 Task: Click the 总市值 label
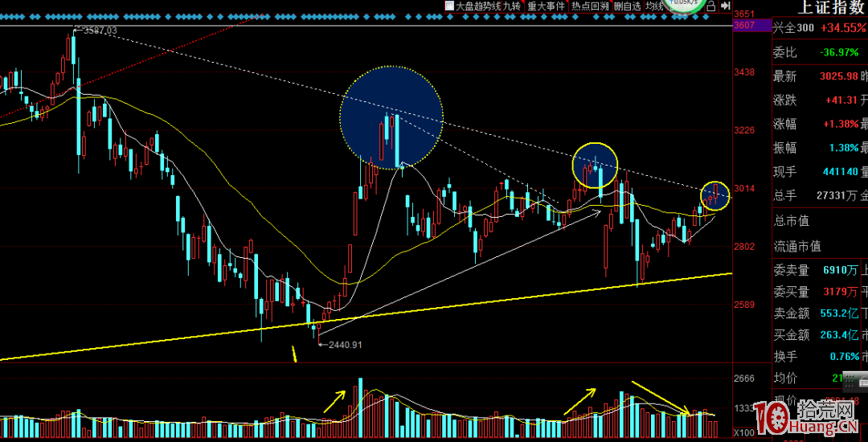(791, 221)
